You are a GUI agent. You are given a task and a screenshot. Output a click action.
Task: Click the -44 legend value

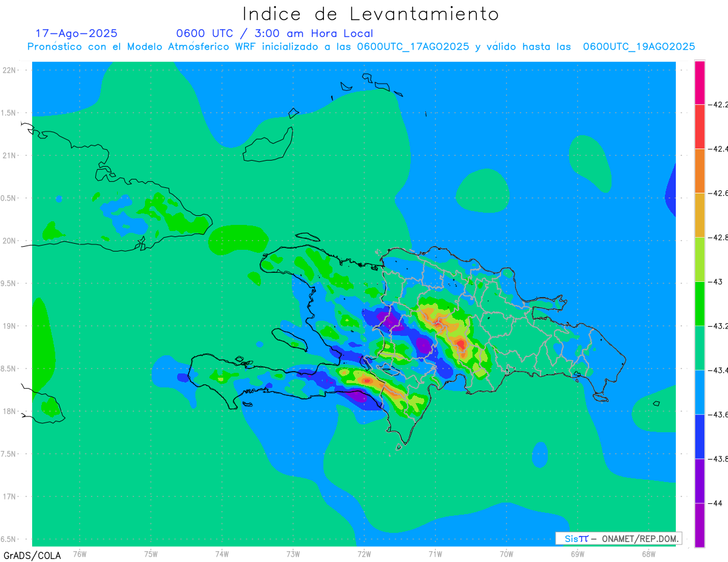click(x=715, y=503)
